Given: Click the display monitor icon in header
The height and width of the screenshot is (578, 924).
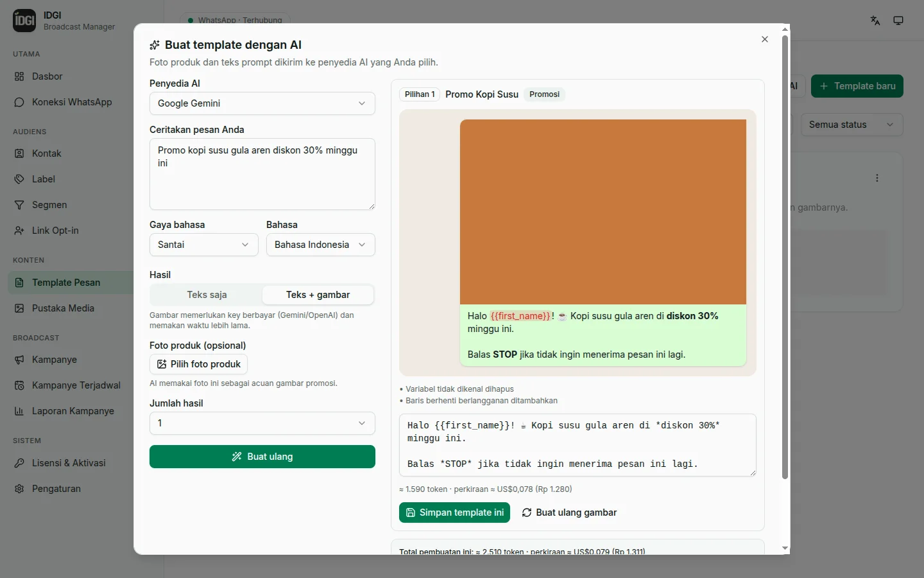Looking at the screenshot, I should (x=898, y=21).
